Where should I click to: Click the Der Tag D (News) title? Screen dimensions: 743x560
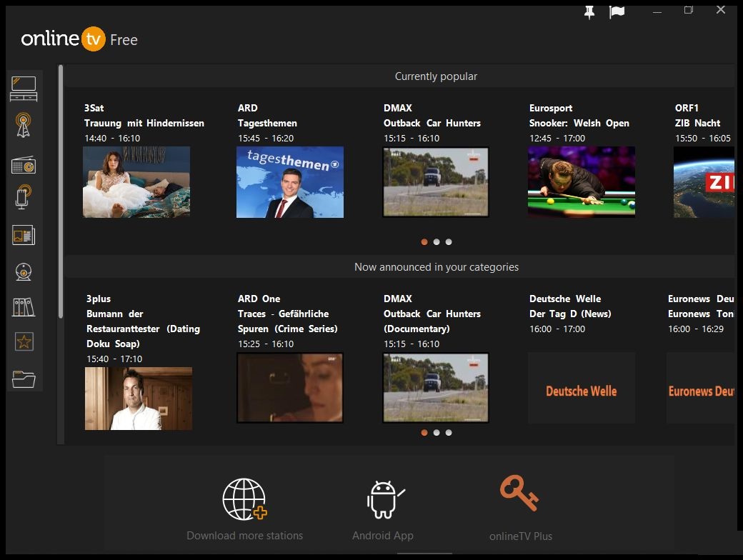[570, 314]
